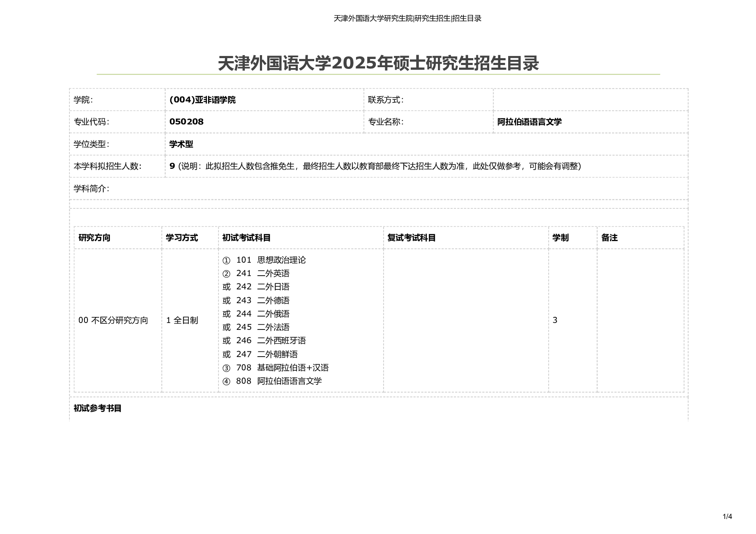Viewport: 756px width, 534px height.
Task: Click the label 学位类型:
Action: 91,144
